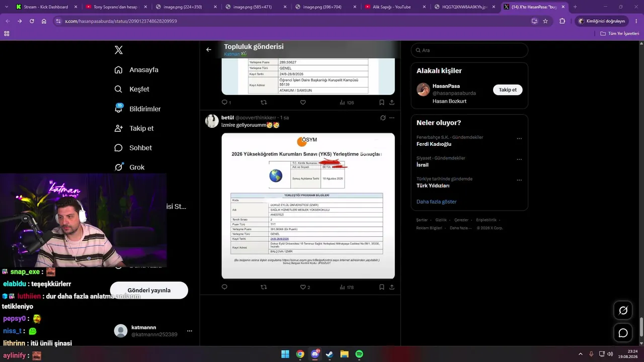Click the X logo in sidebar
The image size is (644, 362).
[119, 50]
